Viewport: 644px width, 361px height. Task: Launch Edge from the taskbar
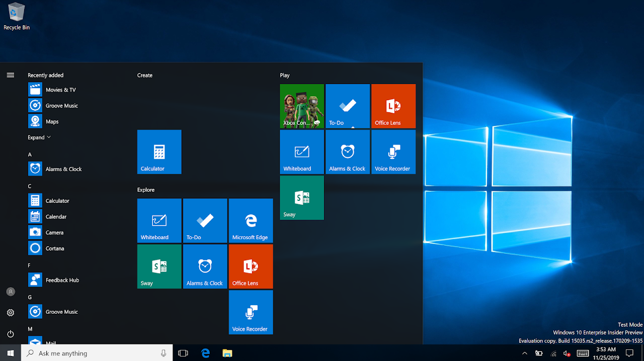tap(205, 353)
